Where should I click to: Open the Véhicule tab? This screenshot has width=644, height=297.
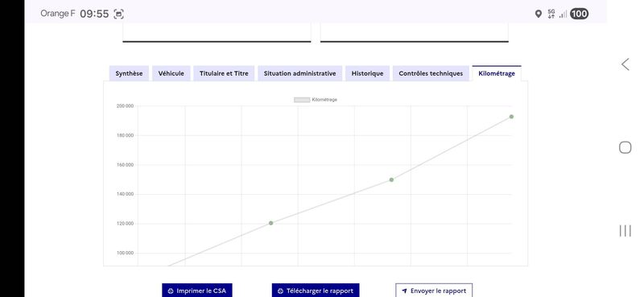(x=171, y=73)
